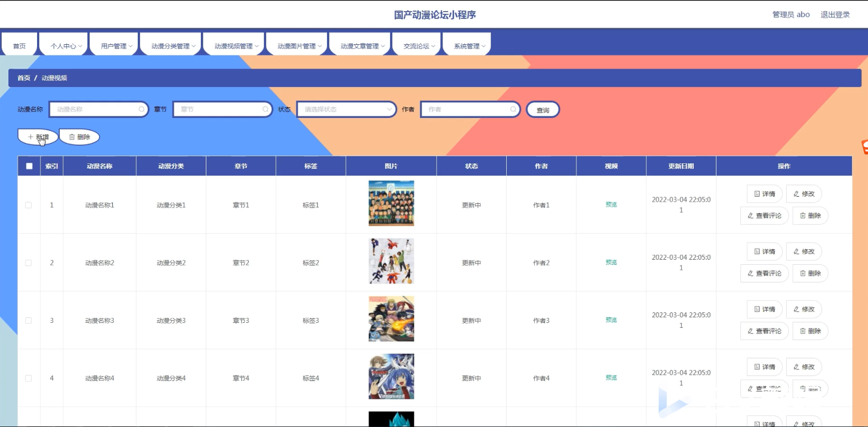Click 退出登录 to log out
The height and width of the screenshot is (427, 868).
(835, 15)
